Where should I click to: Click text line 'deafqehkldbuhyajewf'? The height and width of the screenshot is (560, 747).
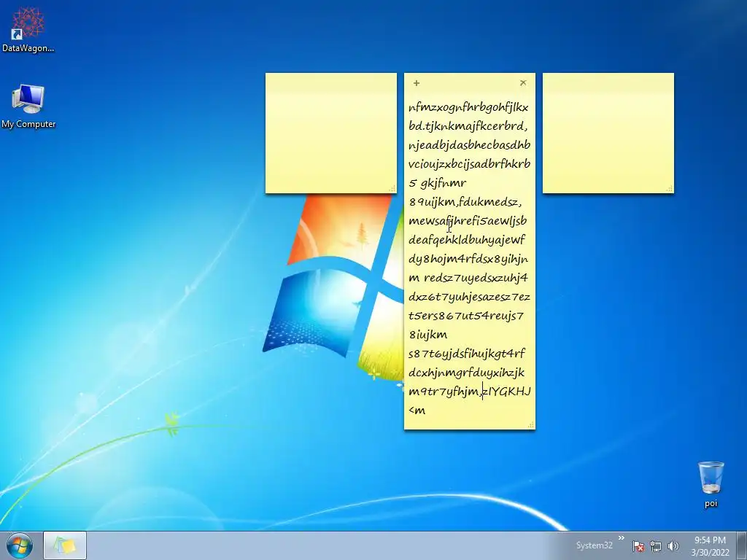click(x=466, y=240)
